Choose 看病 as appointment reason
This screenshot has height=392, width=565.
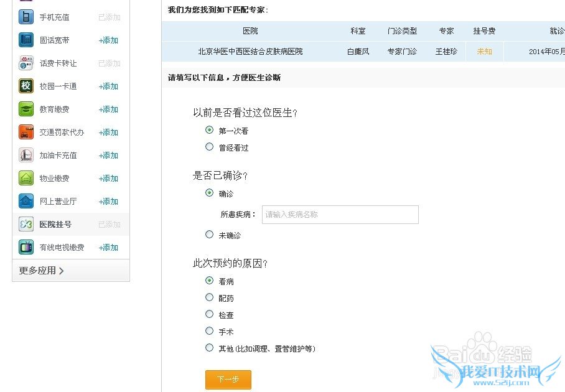click(209, 280)
